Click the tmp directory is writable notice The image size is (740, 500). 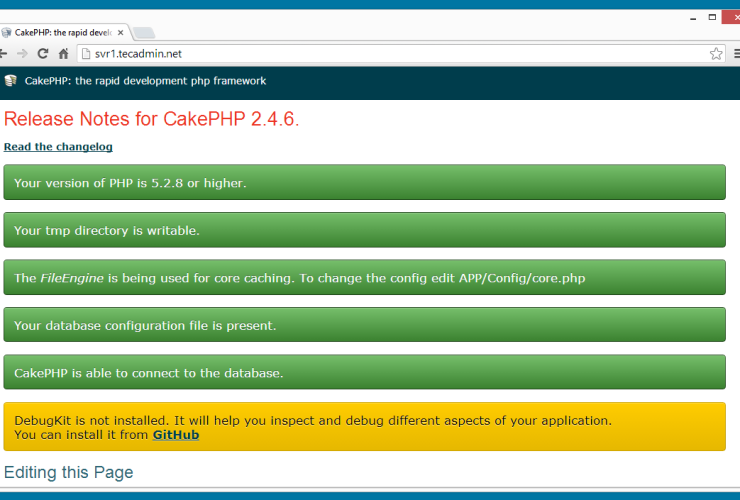coord(364,230)
